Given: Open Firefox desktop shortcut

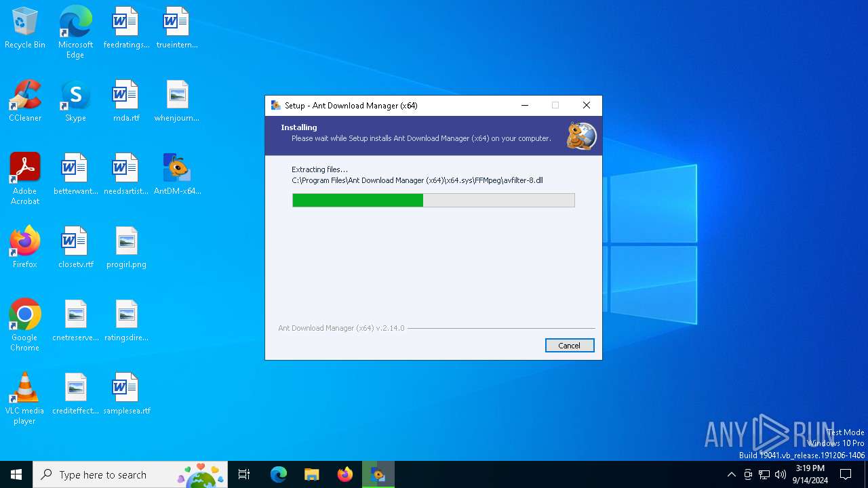Looking at the screenshot, I should point(25,248).
